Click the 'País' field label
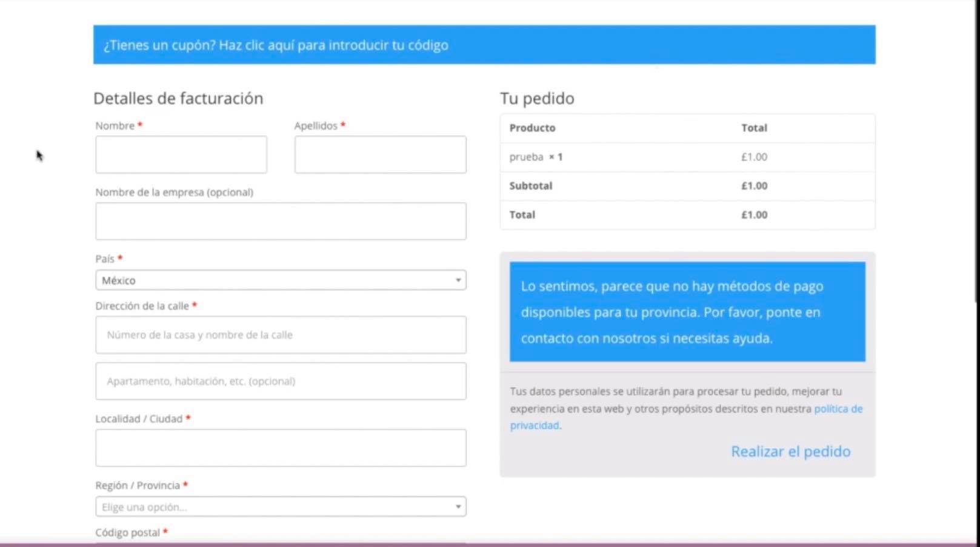Screen dimensions: 980x547 [108, 259]
